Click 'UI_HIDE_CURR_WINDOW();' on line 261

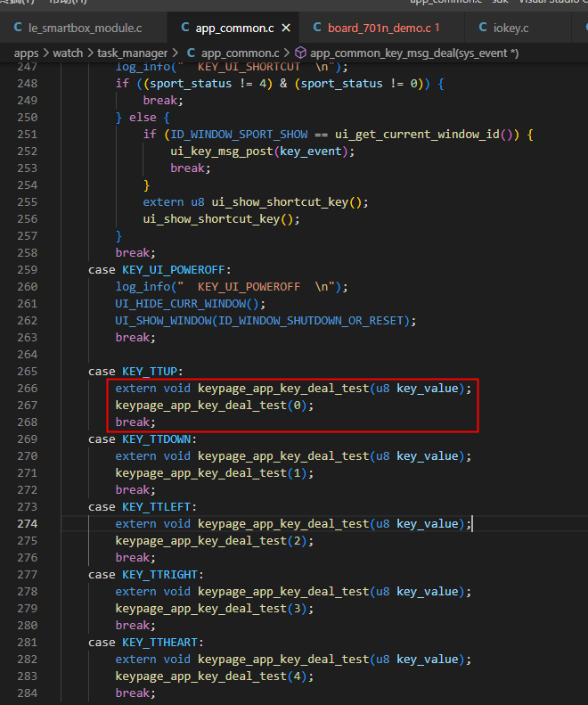point(190,304)
